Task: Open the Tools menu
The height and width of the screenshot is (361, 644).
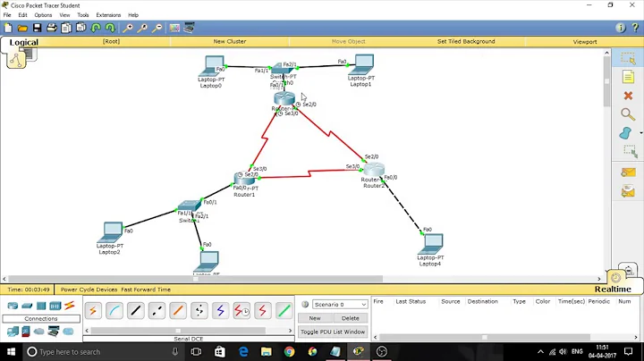Action: (x=83, y=15)
